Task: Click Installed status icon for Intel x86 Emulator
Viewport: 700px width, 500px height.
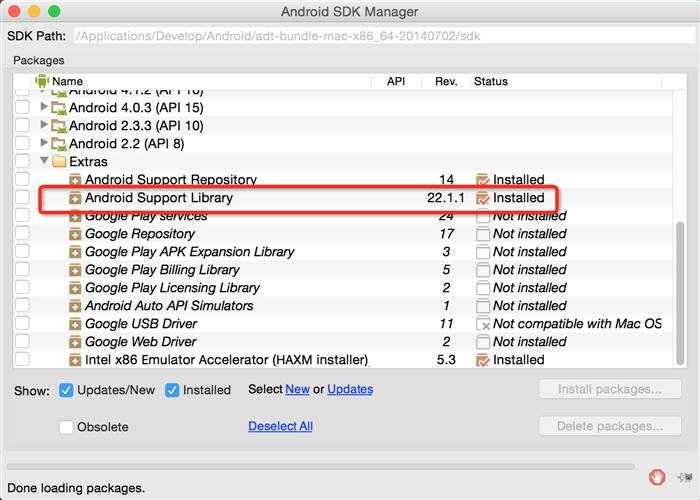Action: (x=483, y=360)
